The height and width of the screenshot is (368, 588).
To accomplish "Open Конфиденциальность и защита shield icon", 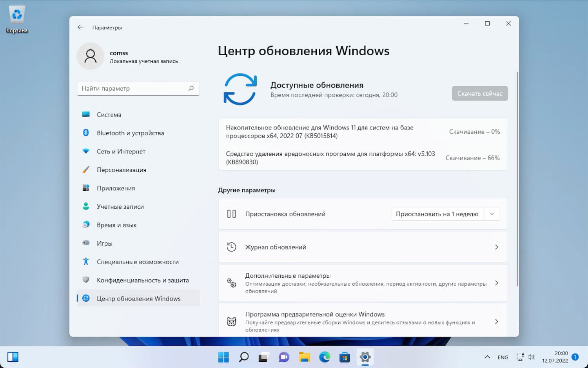I will (x=86, y=280).
